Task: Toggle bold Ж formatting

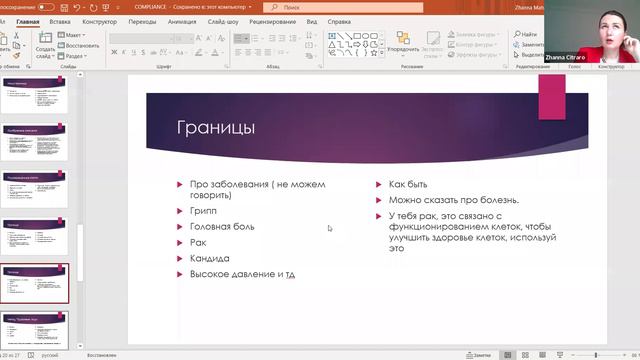Action: pos(114,52)
